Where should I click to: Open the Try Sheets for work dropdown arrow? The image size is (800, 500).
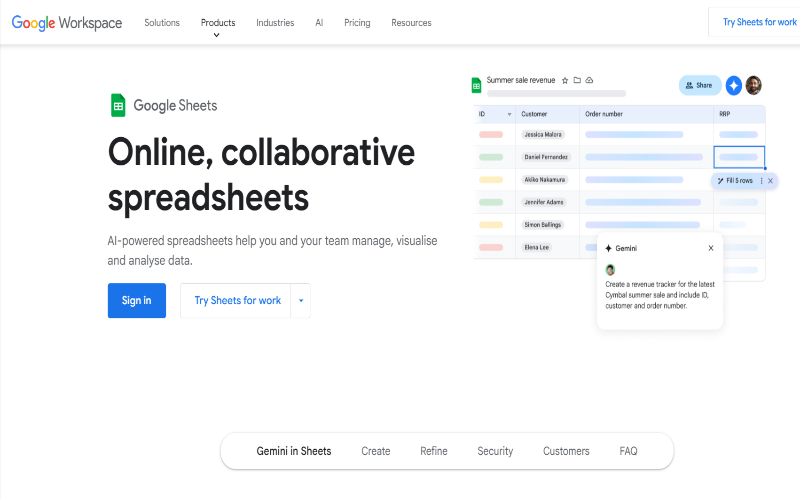301,301
